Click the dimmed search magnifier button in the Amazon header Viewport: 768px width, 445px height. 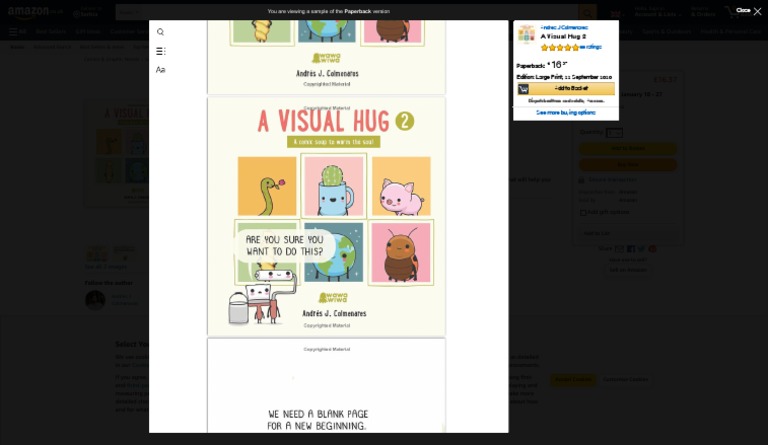(587, 12)
